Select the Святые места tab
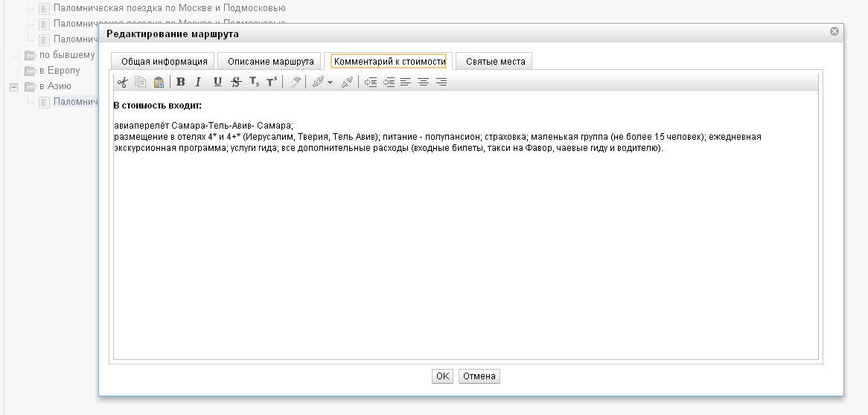This screenshot has width=868, height=415. [x=495, y=62]
